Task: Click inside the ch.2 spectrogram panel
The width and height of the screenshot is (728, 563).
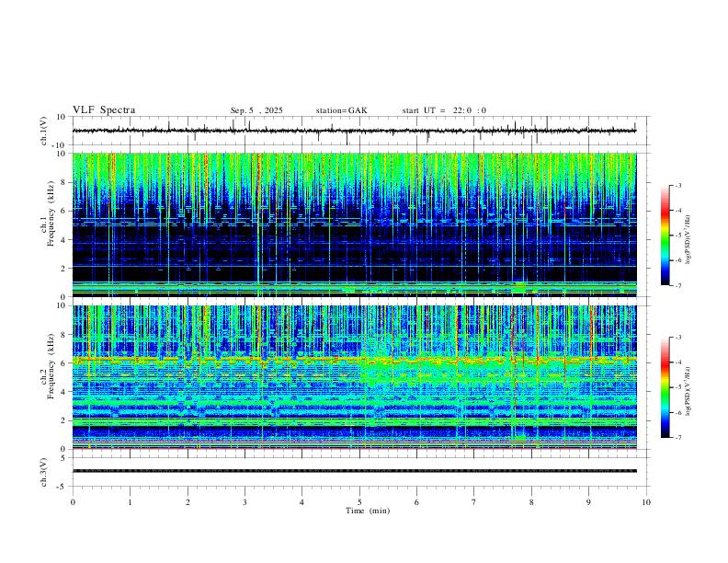Action: pyautogui.click(x=354, y=377)
